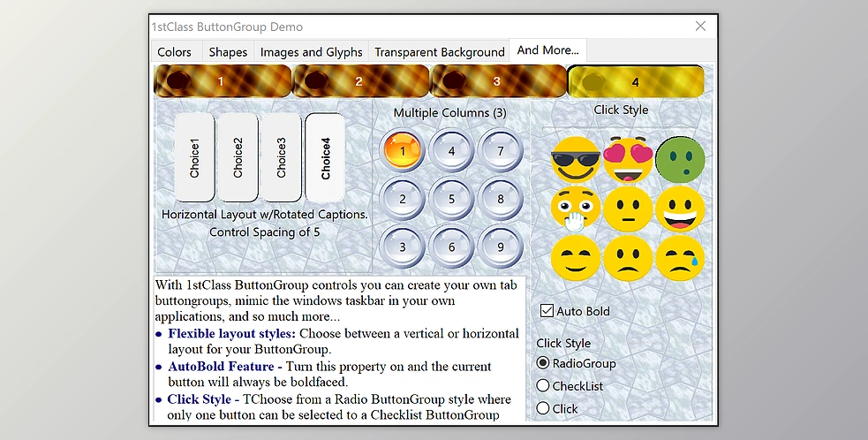This screenshot has height=440, width=868.
Task: Click the sunglasses emoji button
Action: tap(575, 159)
